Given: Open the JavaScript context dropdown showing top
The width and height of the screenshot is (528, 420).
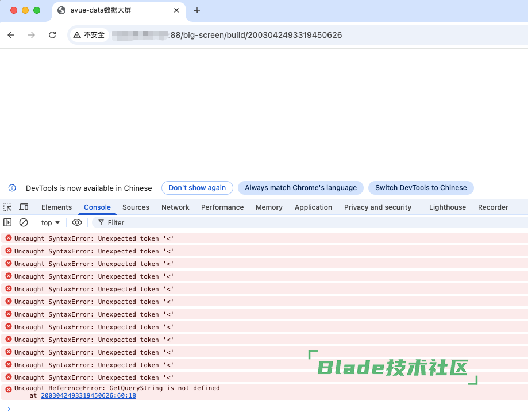Looking at the screenshot, I should click(49, 222).
